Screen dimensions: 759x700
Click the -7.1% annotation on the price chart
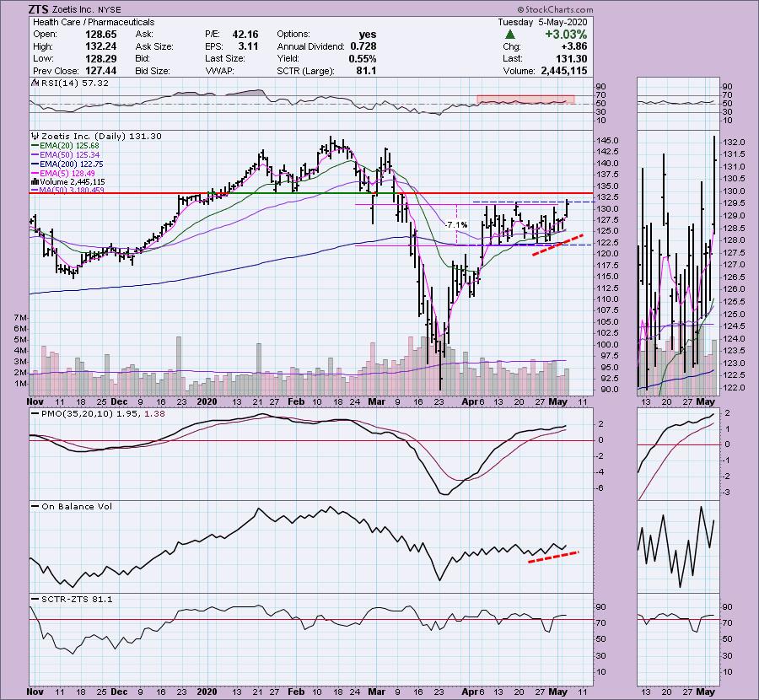click(456, 224)
